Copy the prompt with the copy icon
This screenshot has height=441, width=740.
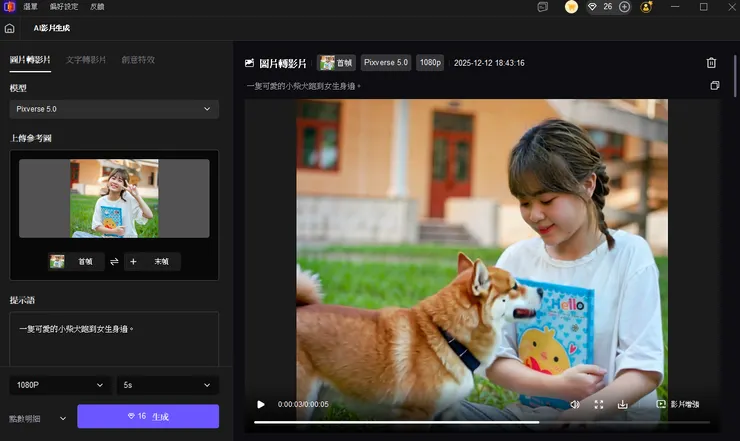point(715,85)
